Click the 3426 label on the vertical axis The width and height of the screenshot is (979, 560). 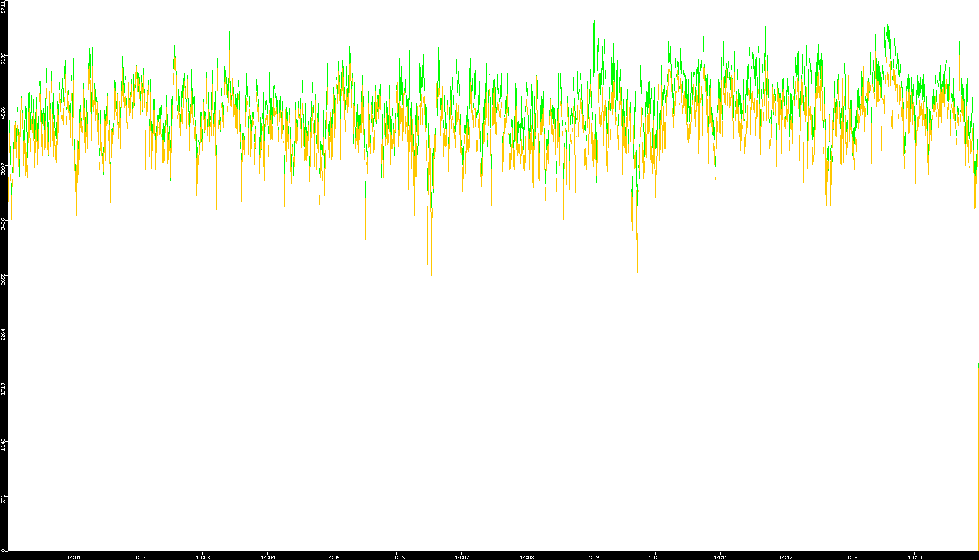[x=4, y=224]
